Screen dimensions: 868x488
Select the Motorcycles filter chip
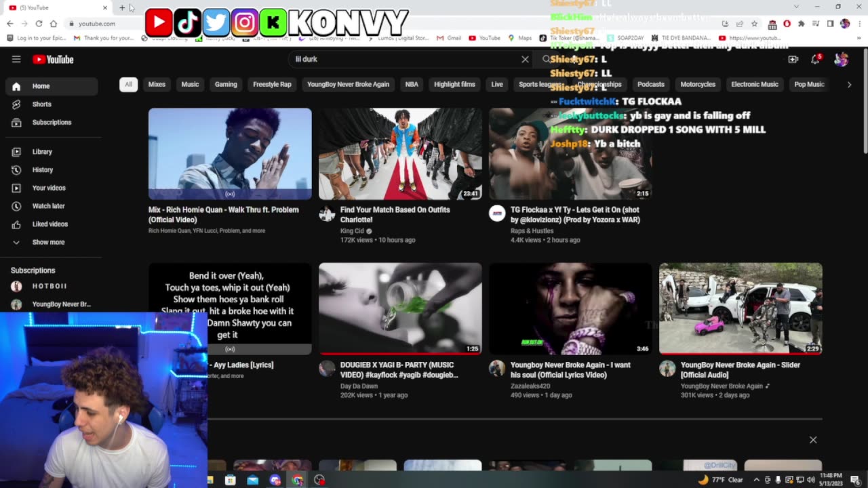point(698,84)
